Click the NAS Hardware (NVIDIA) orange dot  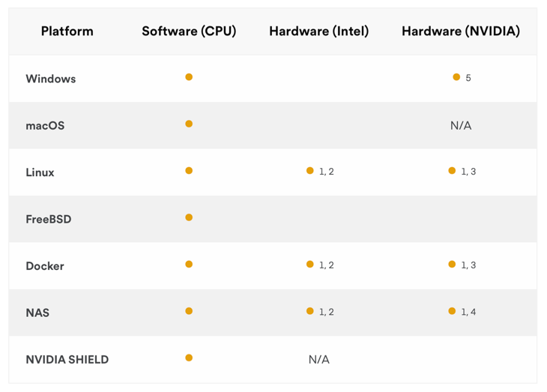(x=452, y=311)
